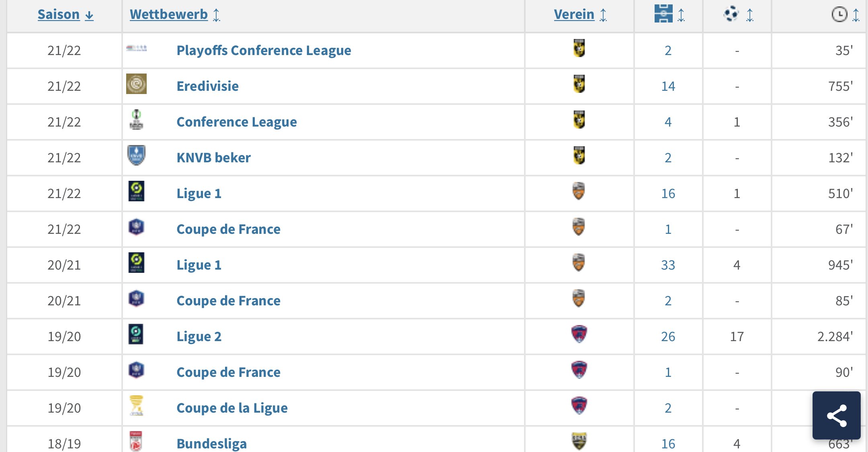Click 33 appearances in 20/21 Ligue 1

coord(668,265)
